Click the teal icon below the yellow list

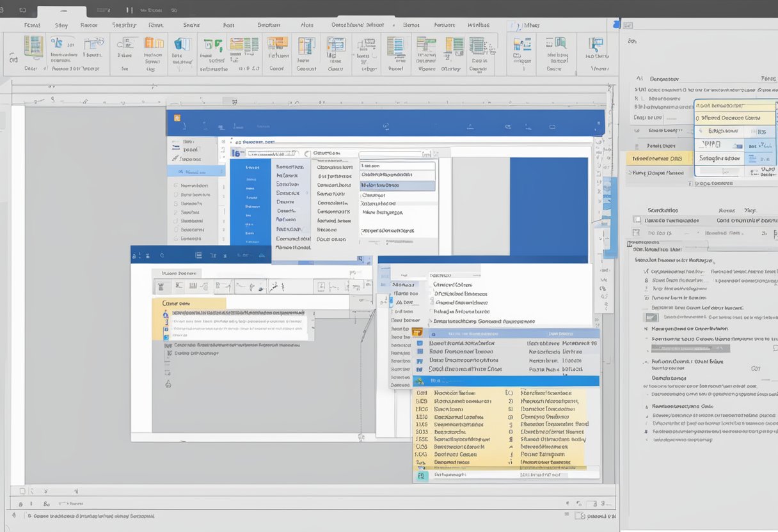tap(421, 476)
